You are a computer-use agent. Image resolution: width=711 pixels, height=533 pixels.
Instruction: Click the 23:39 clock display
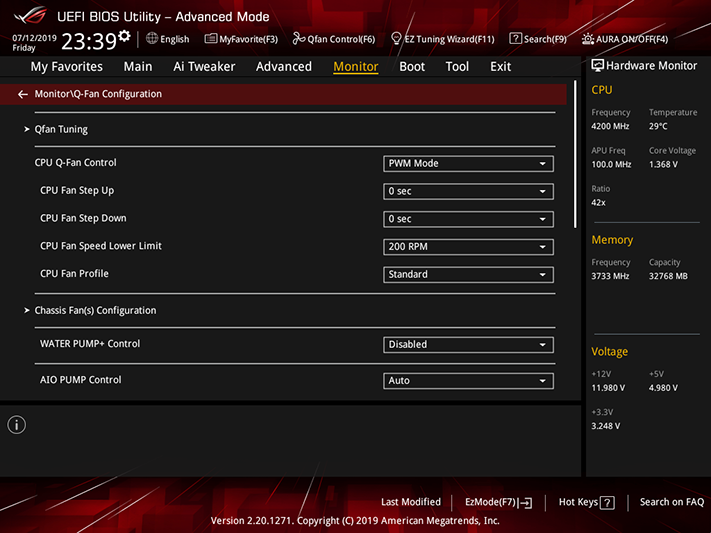pos(89,42)
